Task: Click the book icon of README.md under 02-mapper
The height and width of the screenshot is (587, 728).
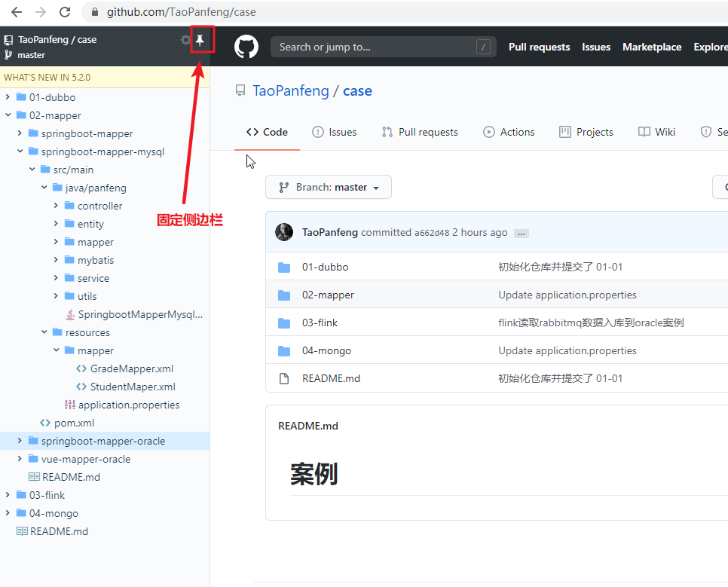Action: point(34,477)
